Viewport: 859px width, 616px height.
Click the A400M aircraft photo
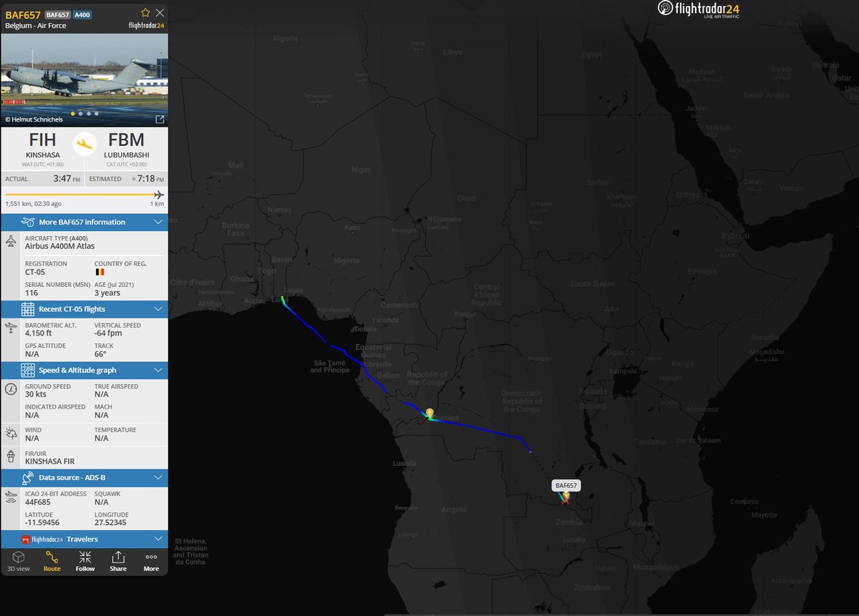84,80
